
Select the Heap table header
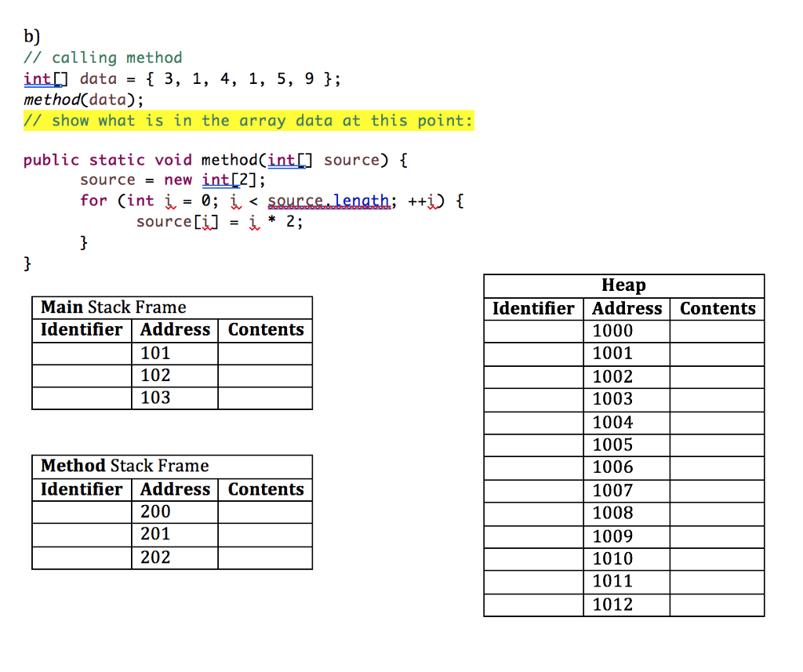(x=623, y=285)
